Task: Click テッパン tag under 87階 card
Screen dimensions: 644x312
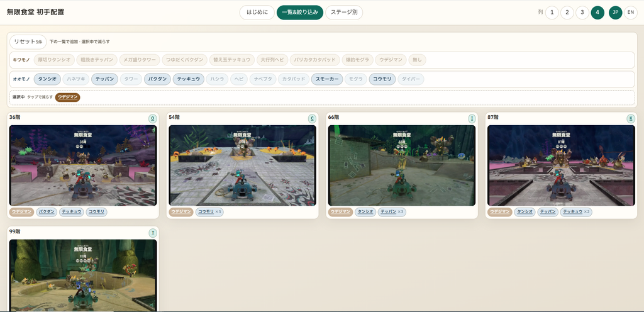Action: tap(548, 212)
